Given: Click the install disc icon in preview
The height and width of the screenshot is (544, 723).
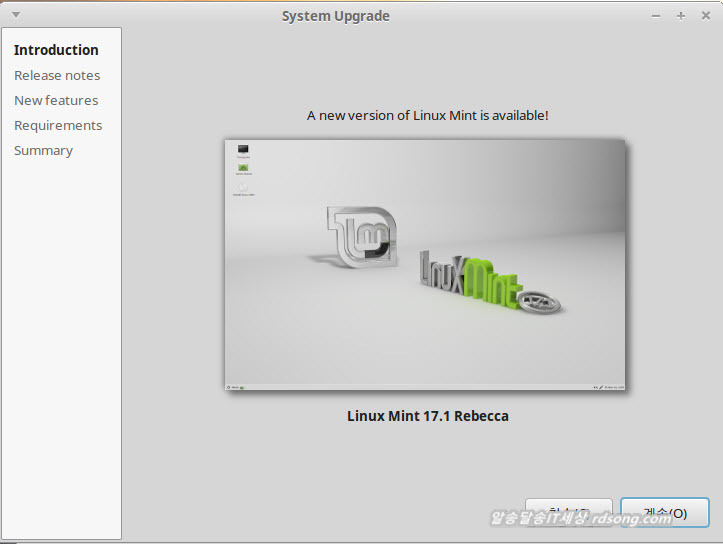Looking at the screenshot, I should click(243, 188).
